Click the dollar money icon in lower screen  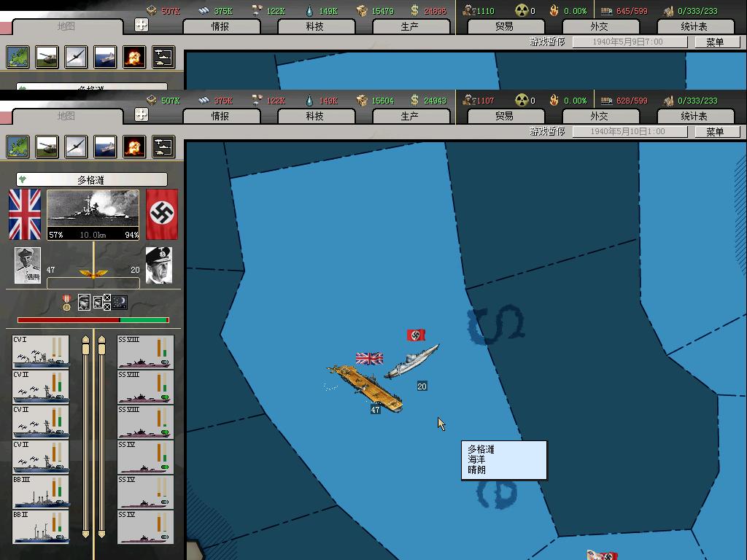tap(414, 101)
